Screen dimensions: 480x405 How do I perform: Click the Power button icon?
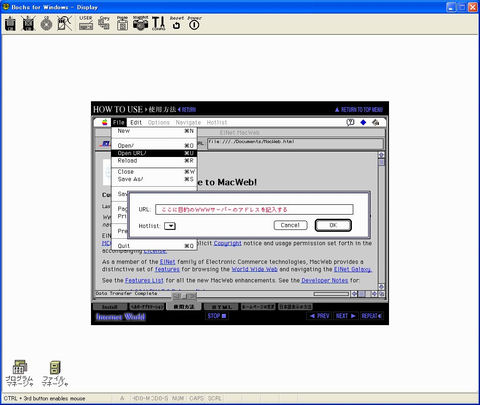click(194, 23)
